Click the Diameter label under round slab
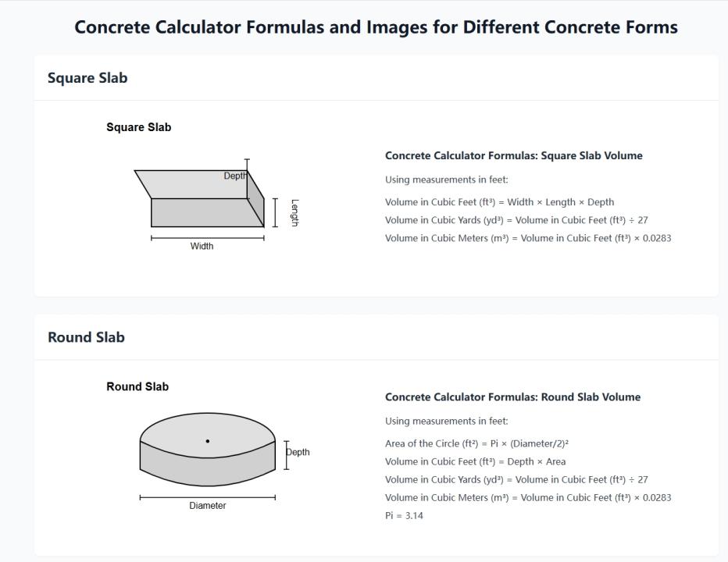This screenshot has width=728, height=562. pos(208,506)
